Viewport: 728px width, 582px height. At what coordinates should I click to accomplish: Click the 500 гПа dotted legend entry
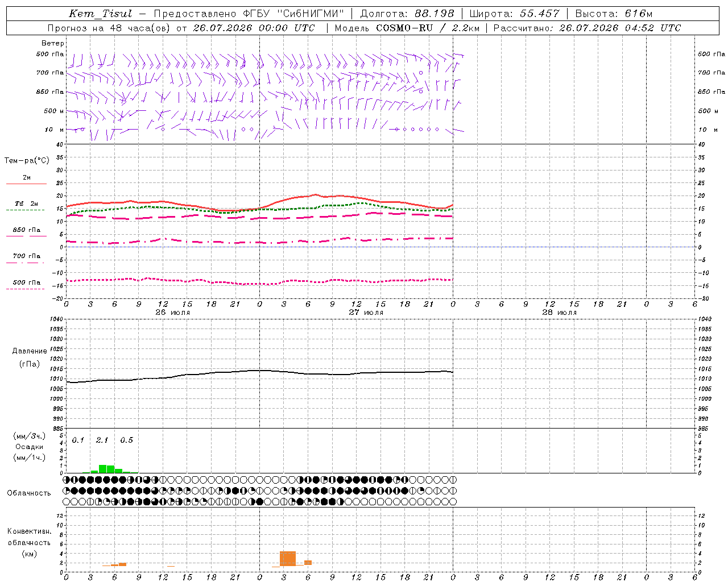(26, 285)
